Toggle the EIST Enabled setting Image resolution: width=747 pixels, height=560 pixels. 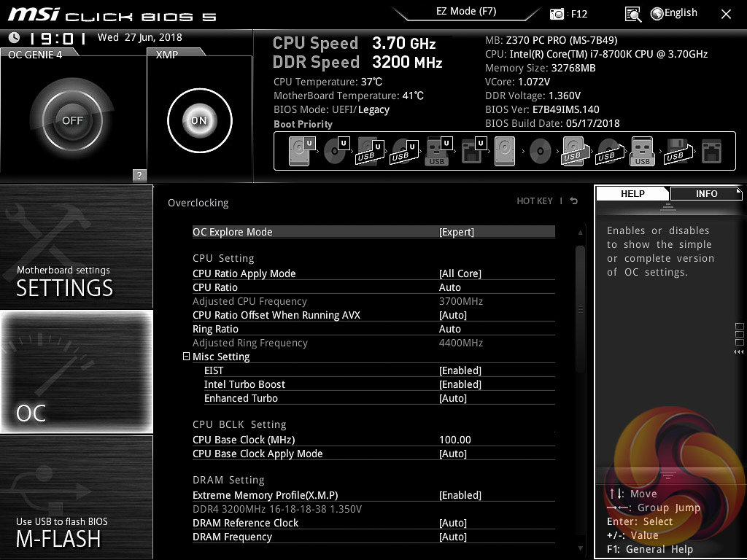(x=460, y=370)
